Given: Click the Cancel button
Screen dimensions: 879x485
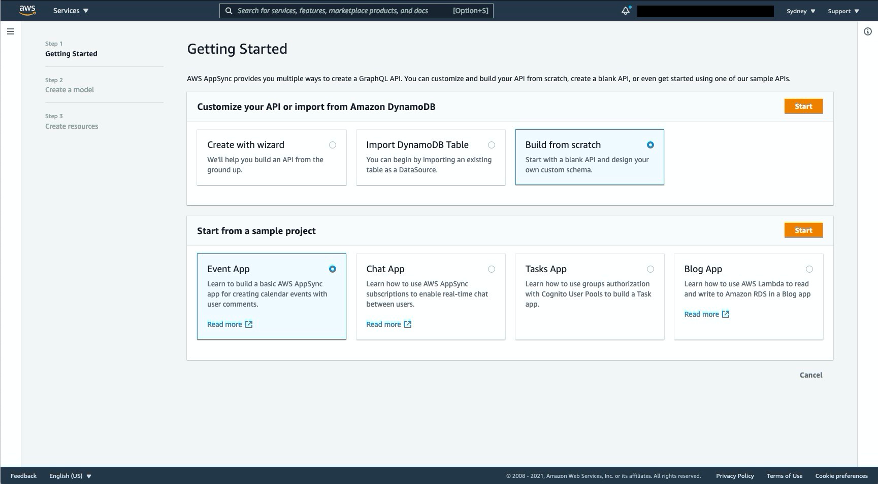Looking at the screenshot, I should click(810, 375).
